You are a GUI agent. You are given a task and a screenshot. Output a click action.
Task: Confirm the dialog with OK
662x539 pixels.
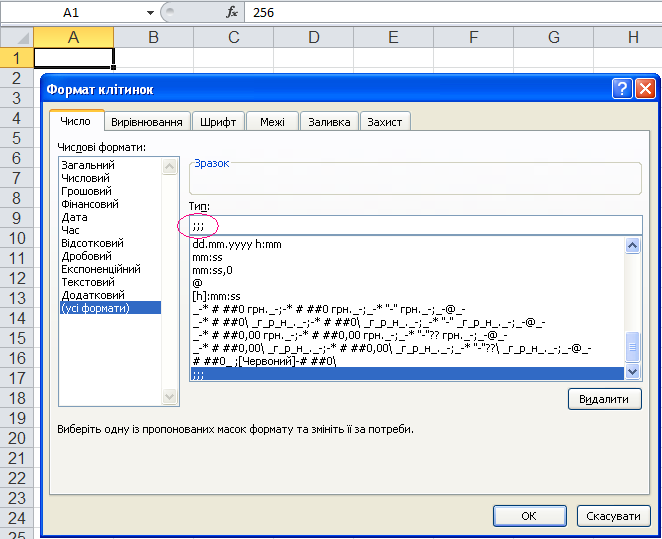click(529, 516)
